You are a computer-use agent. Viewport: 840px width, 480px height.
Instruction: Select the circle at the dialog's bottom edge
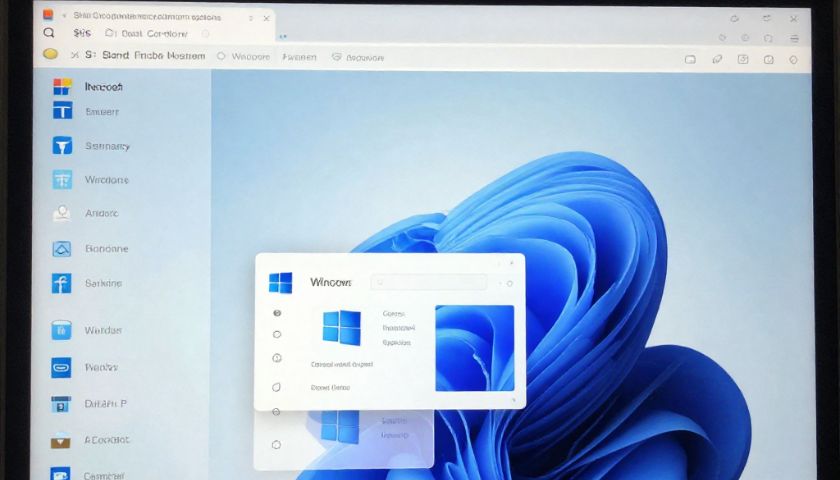pos(276,412)
